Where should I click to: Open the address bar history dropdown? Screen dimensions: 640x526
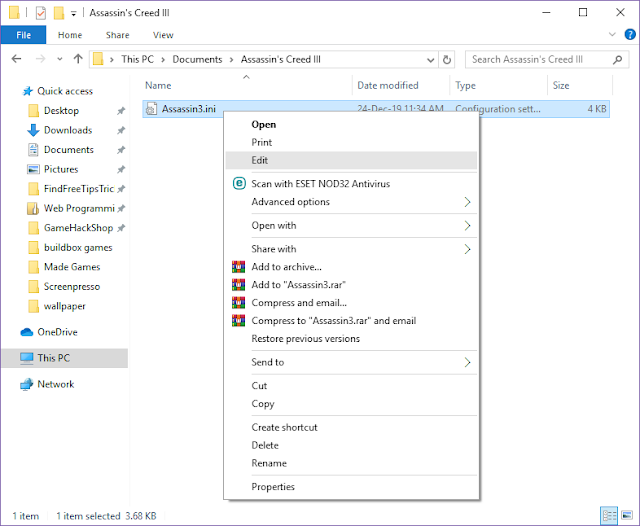430,60
